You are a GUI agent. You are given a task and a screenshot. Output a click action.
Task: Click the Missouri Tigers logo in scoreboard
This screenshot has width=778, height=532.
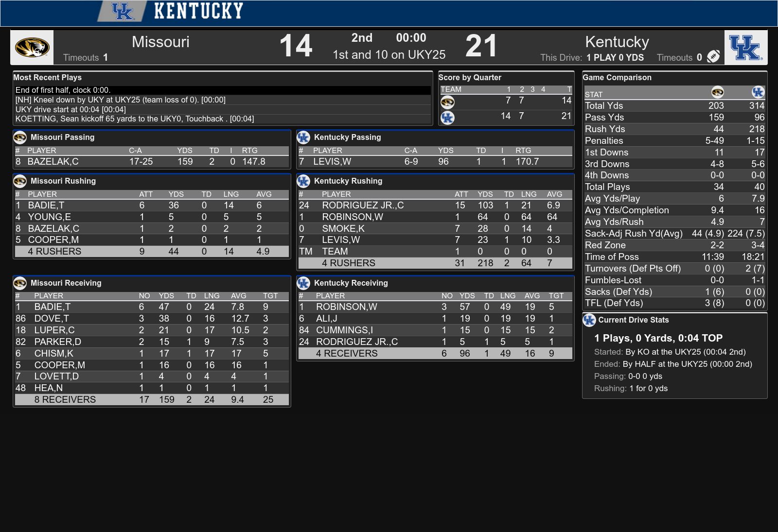click(32, 48)
